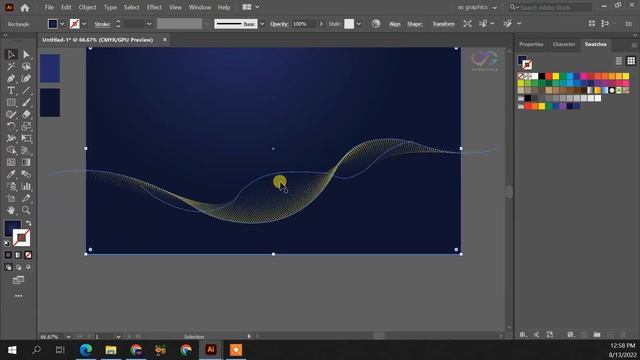Switch to the Properties tab
The height and width of the screenshot is (360, 640).
tap(531, 44)
